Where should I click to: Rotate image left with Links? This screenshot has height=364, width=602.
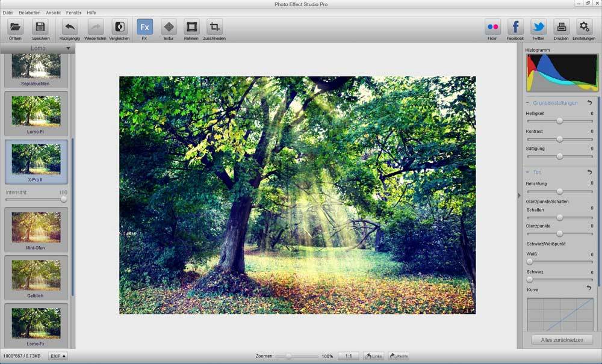[374, 356]
